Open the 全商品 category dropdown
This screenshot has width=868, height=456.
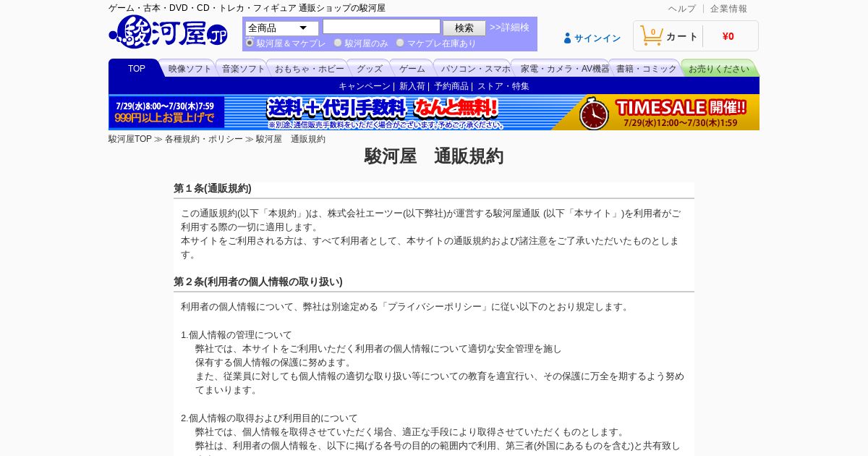(281, 28)
